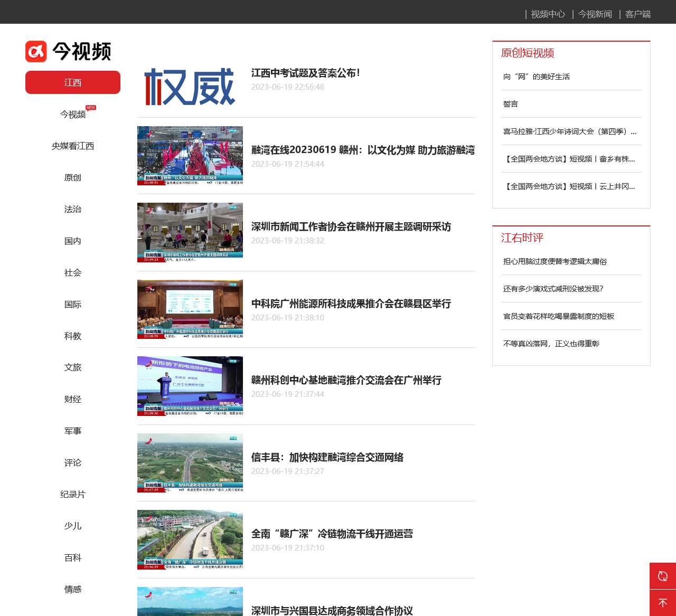
Task: Open 视频中心 in top bar
Action: (x=548, y=14)
